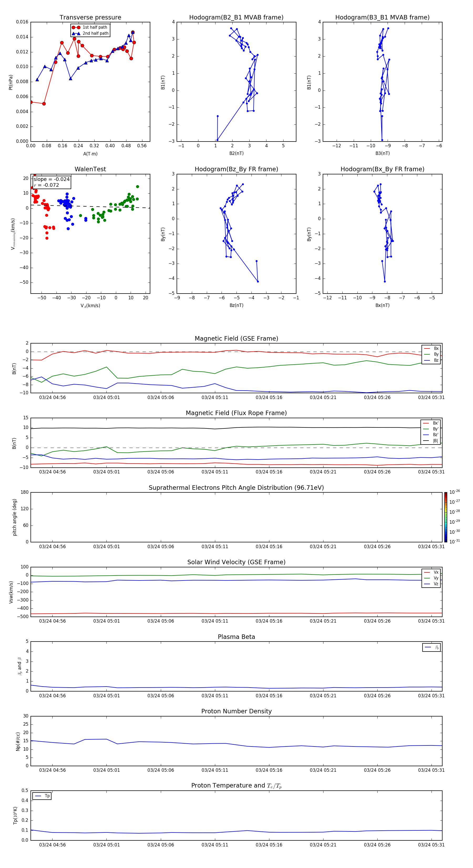Select the Suprathermal Electrons Pitch Angle Distribution title
This screenshot has height=868, width=473.
click(236, 488)
